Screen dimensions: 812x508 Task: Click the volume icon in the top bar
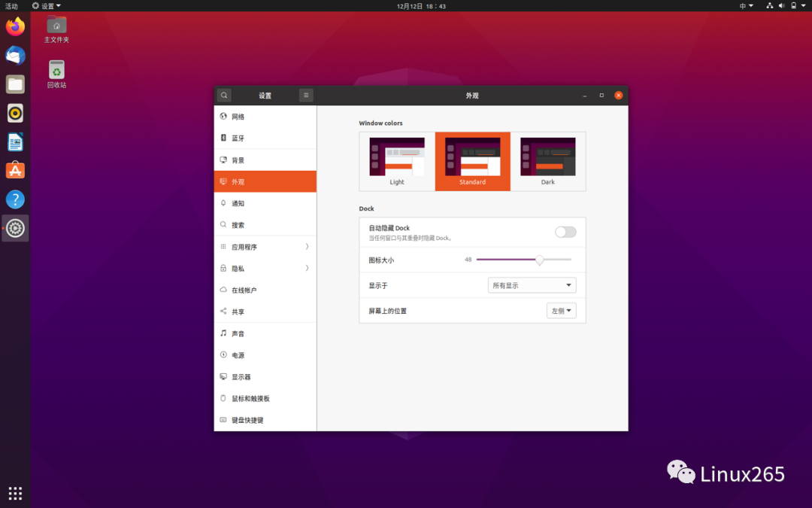click(x=781, y=6)
